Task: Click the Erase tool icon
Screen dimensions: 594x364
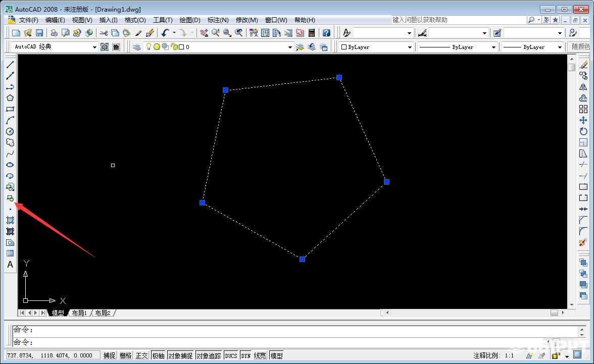Action: [583, 65]
